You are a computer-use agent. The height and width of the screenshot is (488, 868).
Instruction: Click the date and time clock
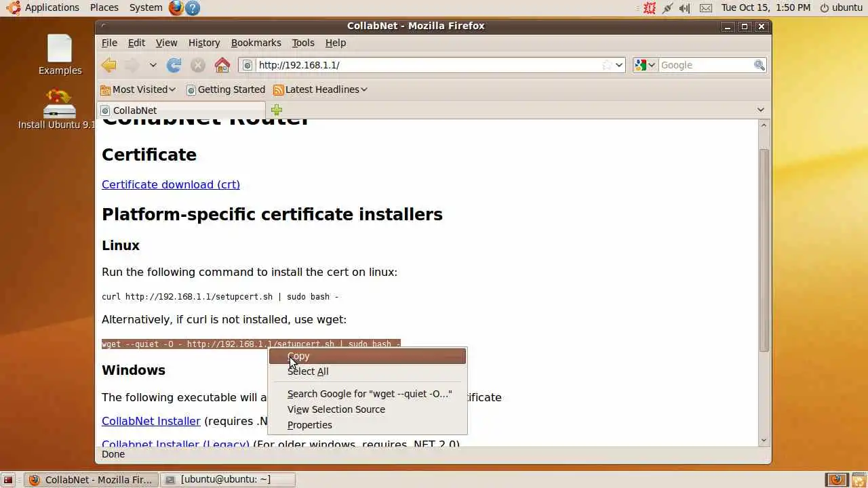(766, 7)
